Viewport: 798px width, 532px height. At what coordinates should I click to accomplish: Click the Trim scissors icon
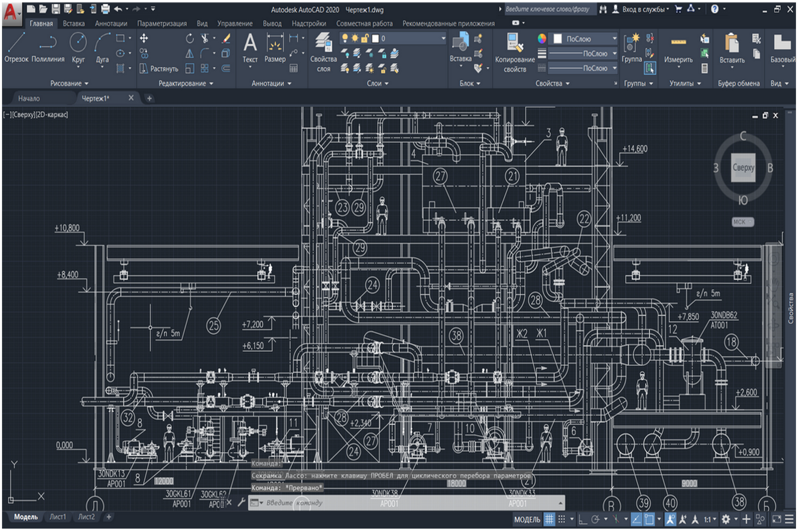205,38
